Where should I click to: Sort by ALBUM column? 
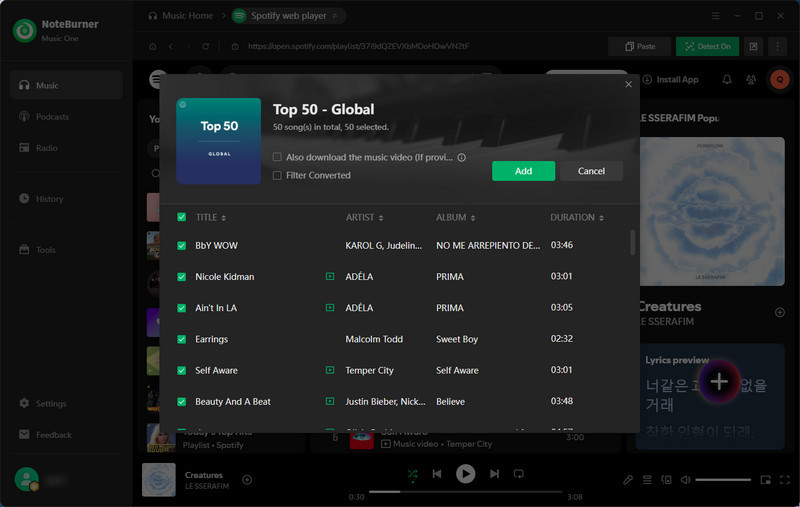456,217
